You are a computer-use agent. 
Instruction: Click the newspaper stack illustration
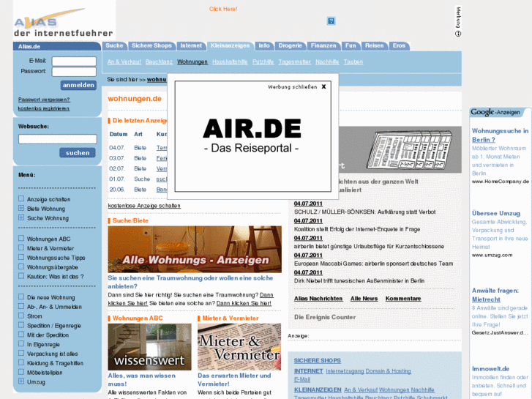point(410,150)
